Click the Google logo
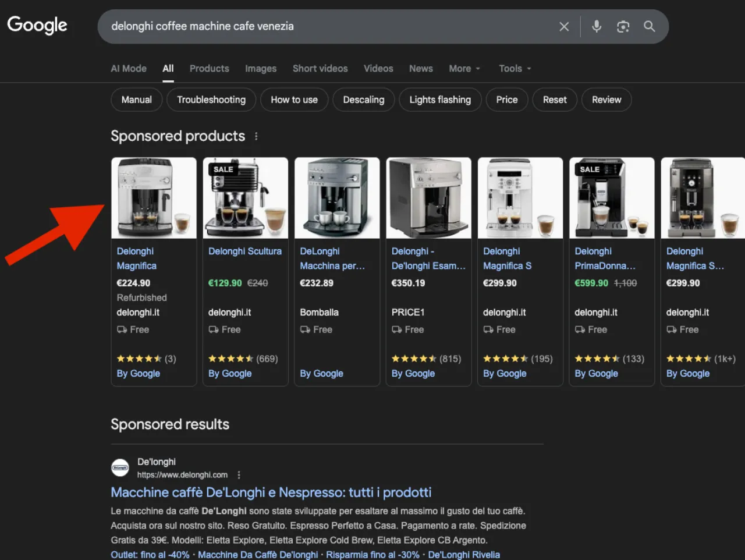 point(37,26)
